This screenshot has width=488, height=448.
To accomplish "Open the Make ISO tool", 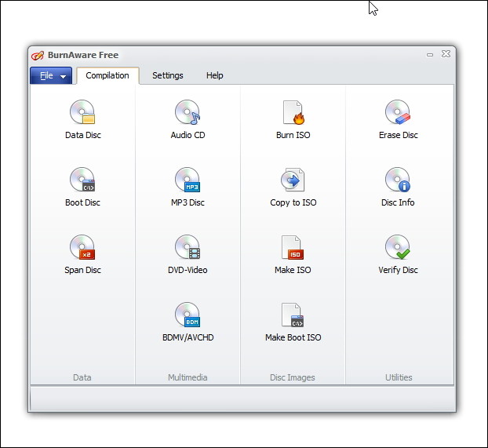I will pos(293,254).
